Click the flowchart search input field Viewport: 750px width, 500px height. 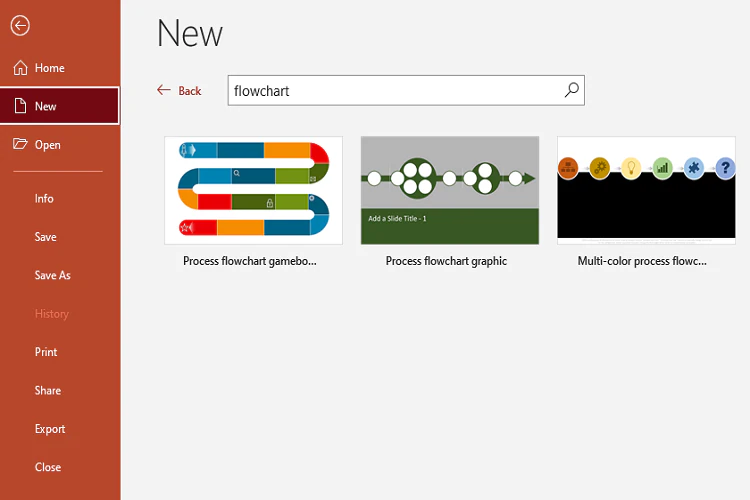(395, 90)
